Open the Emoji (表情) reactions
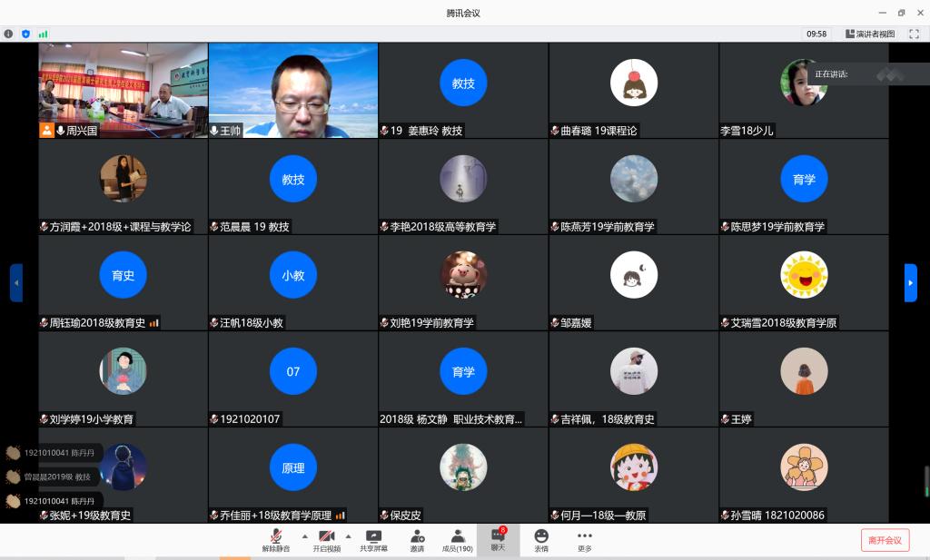Screen dimensions: 930x560 [541, 539]
